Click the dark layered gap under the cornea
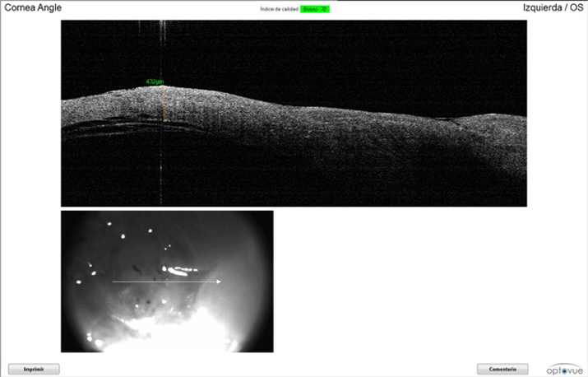The height and width of the screenshot is (377, 588). [107, 127]
